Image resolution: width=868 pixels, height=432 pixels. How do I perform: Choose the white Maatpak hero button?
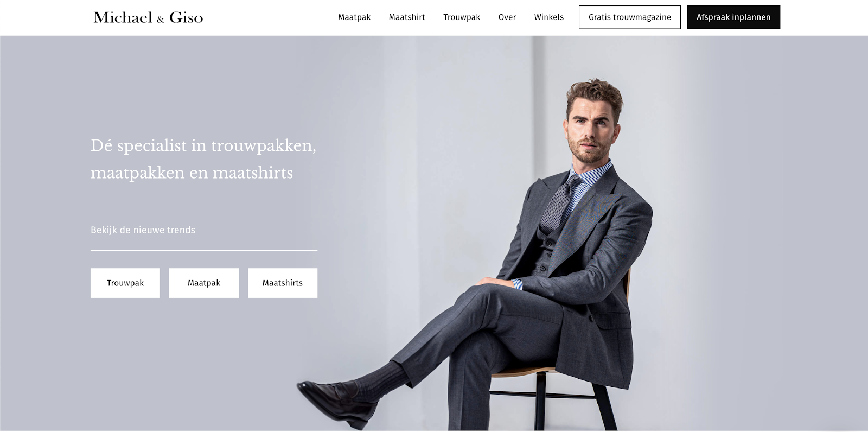tap(204, 283)
